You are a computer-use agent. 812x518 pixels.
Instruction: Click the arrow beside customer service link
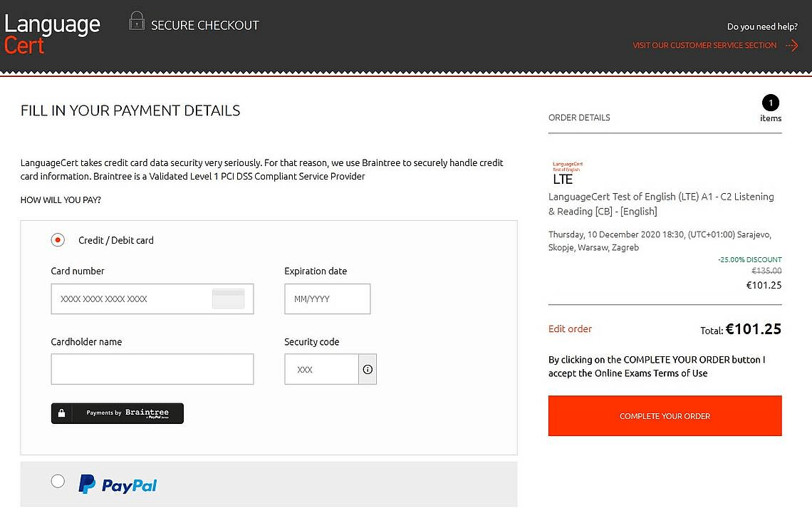pos(792,46)
